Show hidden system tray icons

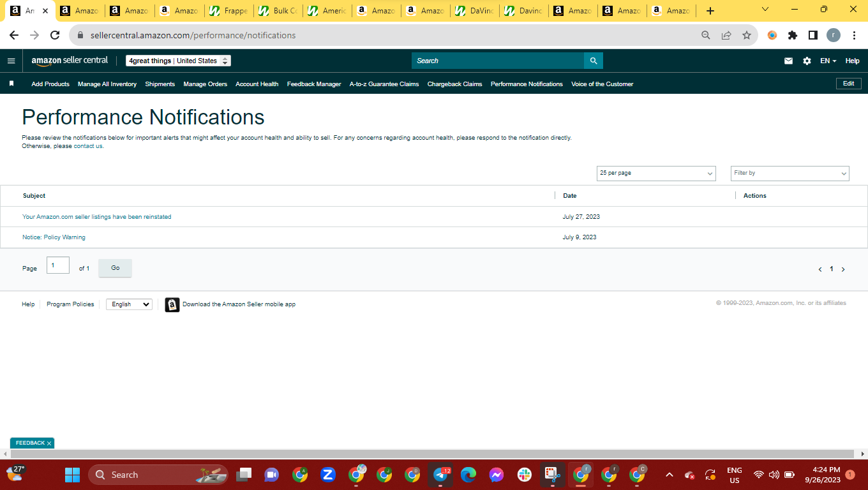(x=669, y=475)
